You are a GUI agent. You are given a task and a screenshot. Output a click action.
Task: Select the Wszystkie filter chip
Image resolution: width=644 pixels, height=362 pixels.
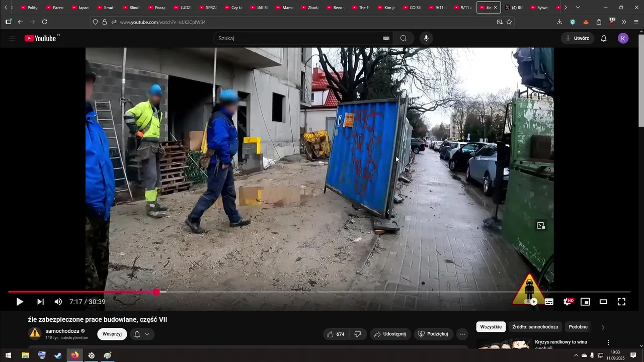tap(491, 327)
